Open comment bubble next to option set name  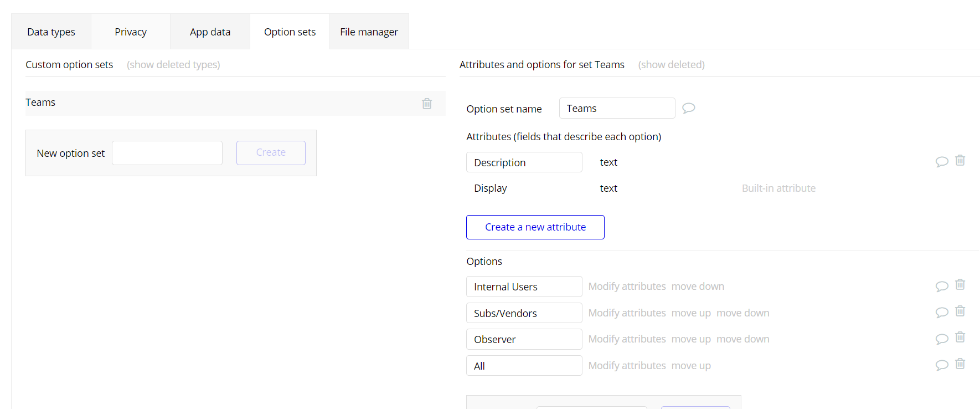coord(688,108)
